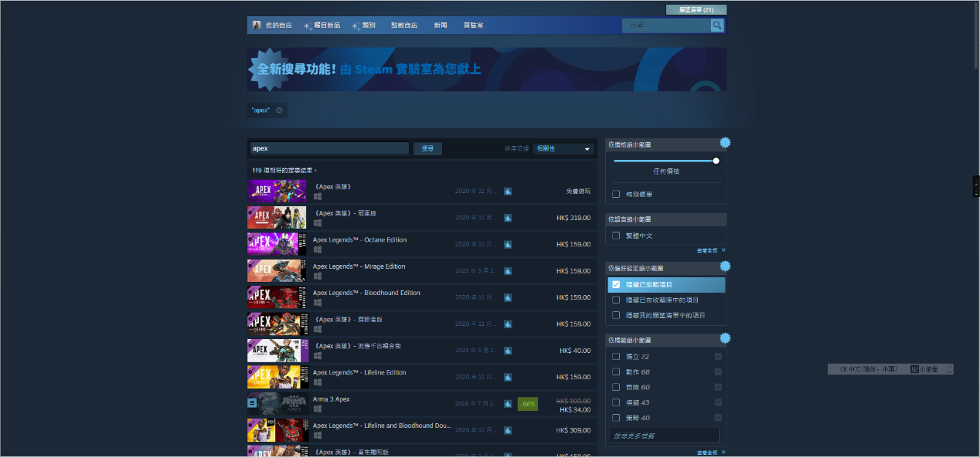980x458 pixels.
Task: Check the 策略 40 tag filter
Action: tap(616, 418)
